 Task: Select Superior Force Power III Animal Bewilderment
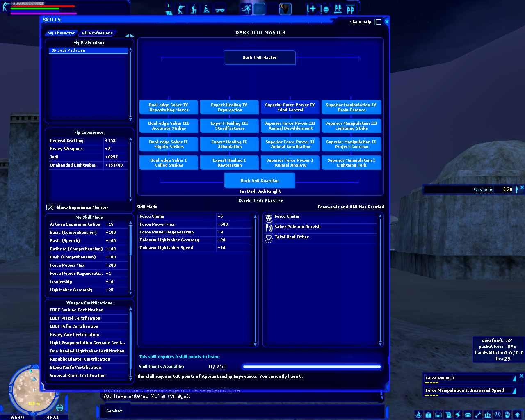[290, 126]
